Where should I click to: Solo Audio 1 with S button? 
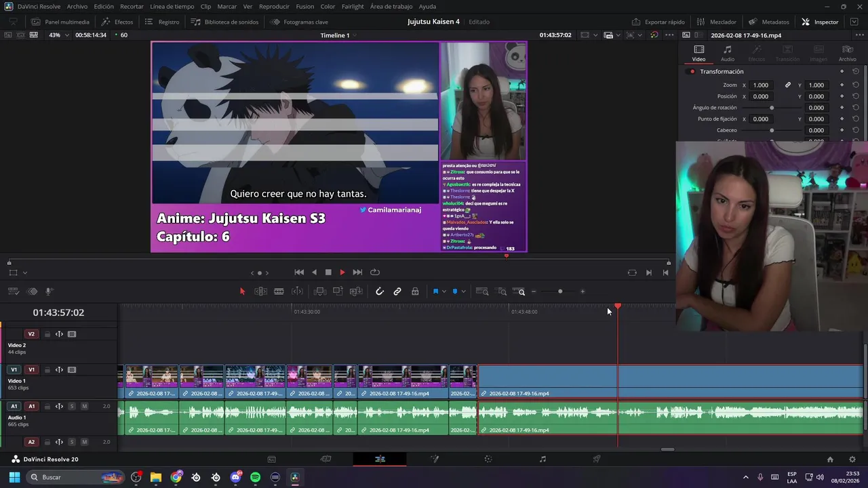click(x=72, y=406)
